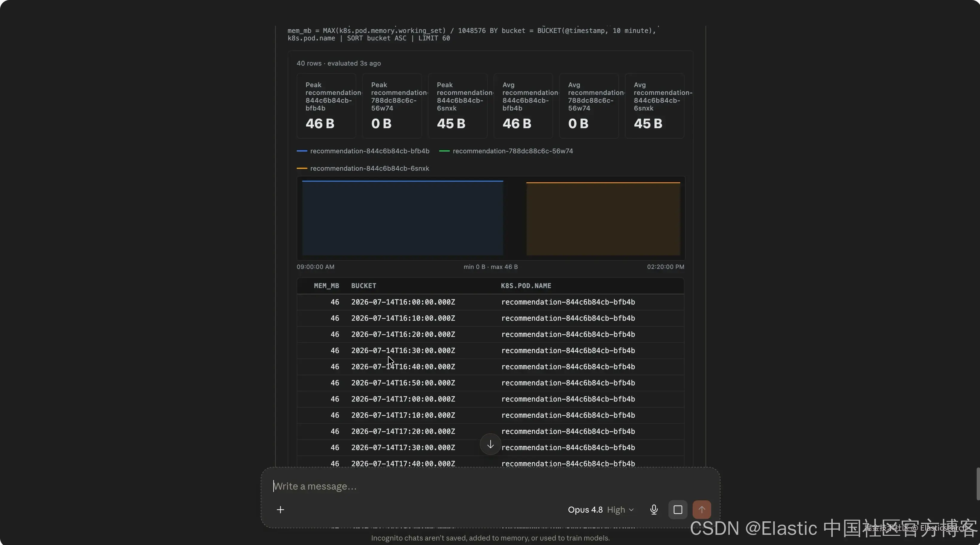Click the Avg 844c6b84cb-bfb4b card showing 46 B

click(523, 106)
